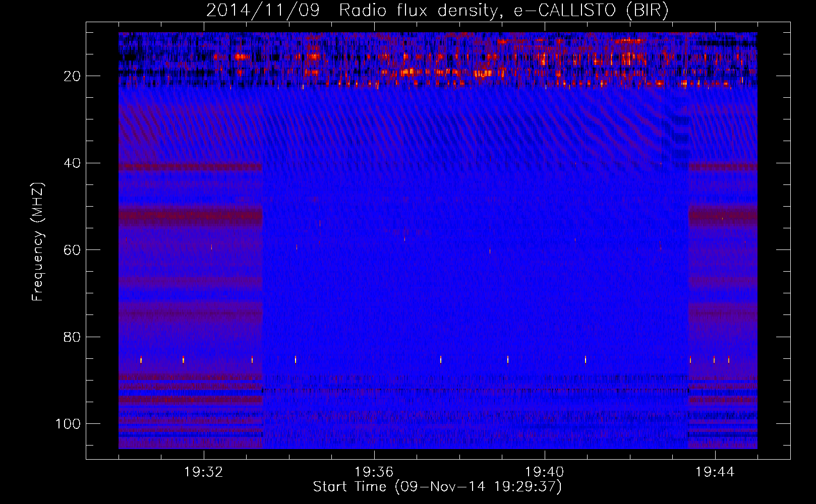Click the "Frequency (MHZ)" axis label
The image size is (816, 504).
click(x=38, y=242)
